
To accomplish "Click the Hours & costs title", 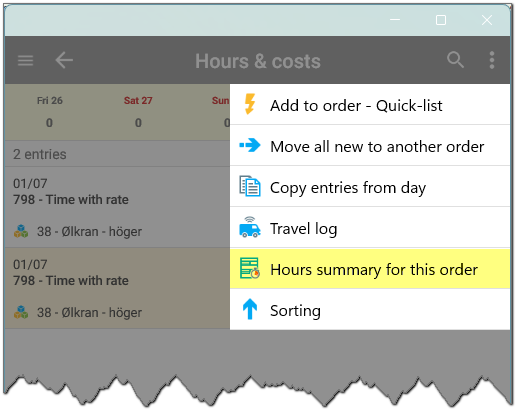I will tap(258, 61).
